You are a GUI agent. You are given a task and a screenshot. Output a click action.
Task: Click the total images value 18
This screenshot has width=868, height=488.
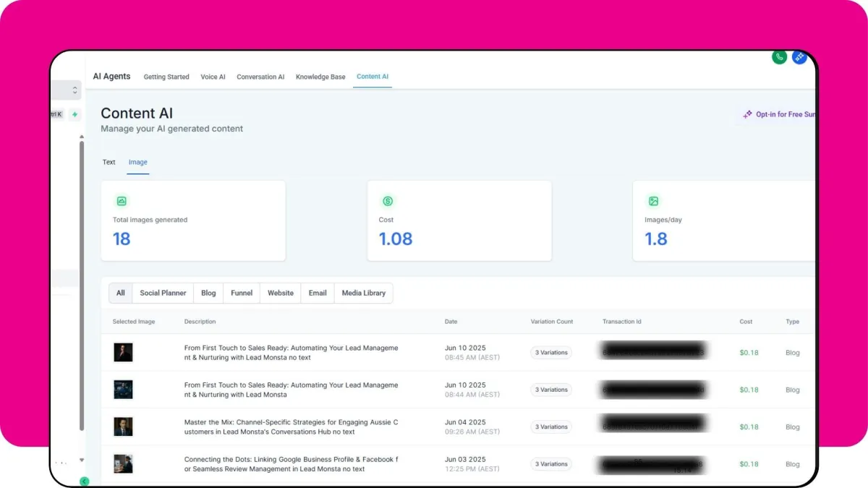pyautogui.click(x=122, y=239)
